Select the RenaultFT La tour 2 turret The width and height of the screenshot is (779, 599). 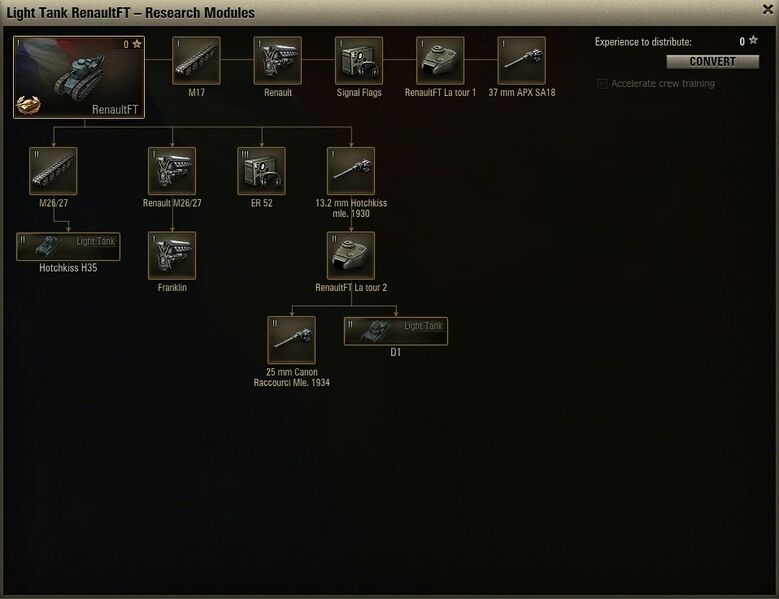click(x=351, y=255)
